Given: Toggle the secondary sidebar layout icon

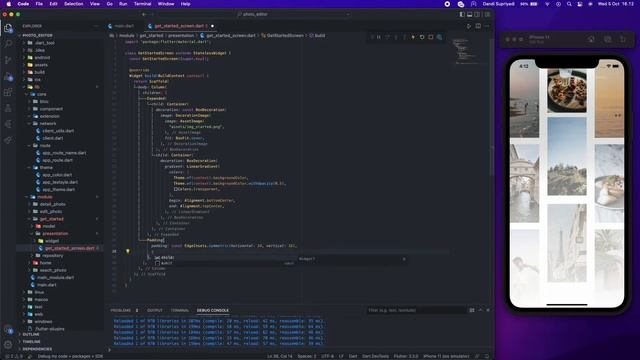Looking at the screenshot, I should point(477,14).
